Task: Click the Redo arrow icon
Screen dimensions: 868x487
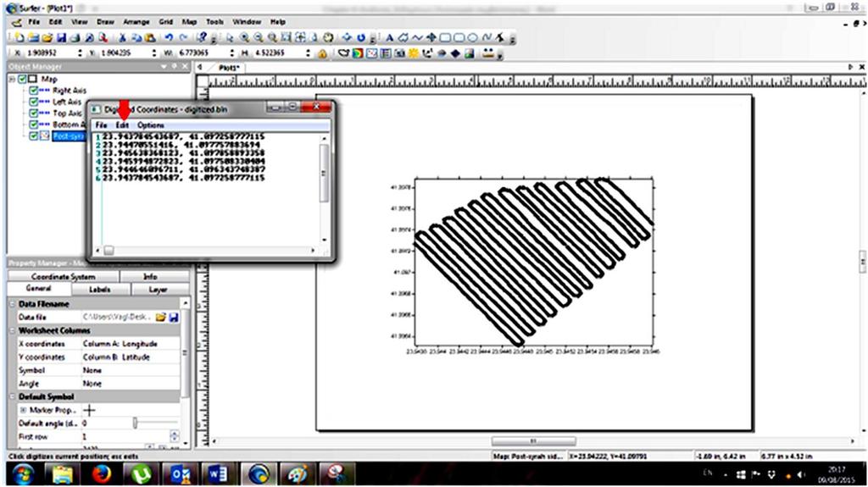Action: point(183,37)
